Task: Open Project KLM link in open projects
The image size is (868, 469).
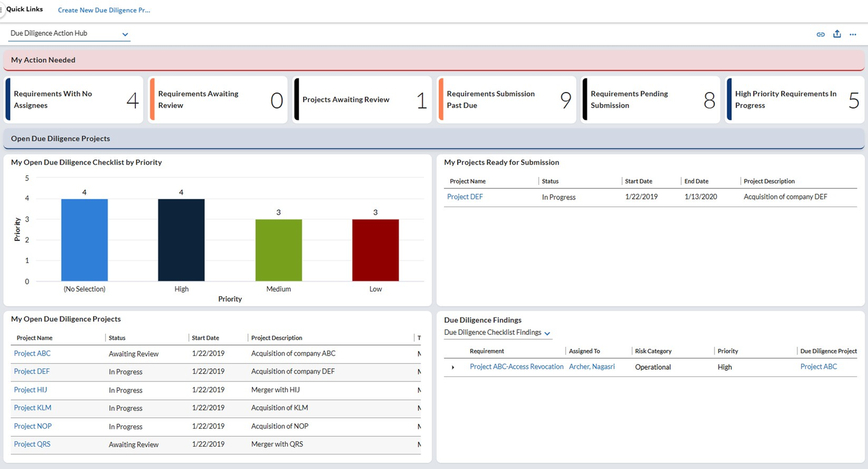Action: (32, 408)
